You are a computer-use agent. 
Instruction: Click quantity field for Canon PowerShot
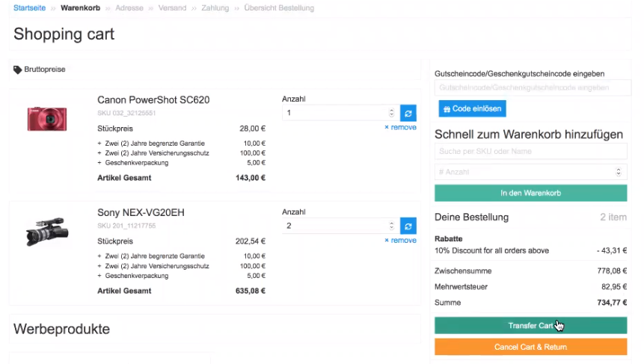pyautogui.click(x=341, y=113)
